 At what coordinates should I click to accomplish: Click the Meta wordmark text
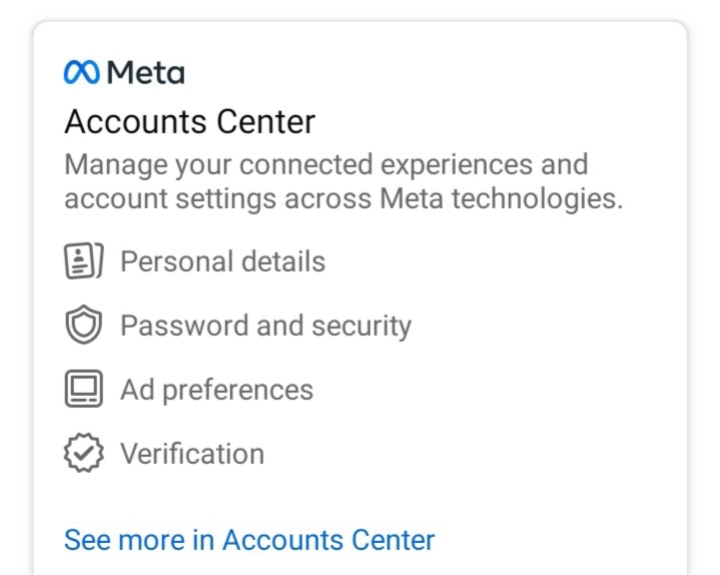click(146, 73)
